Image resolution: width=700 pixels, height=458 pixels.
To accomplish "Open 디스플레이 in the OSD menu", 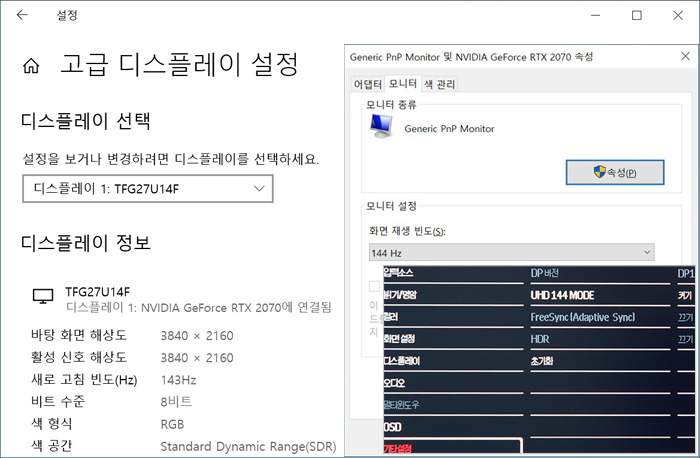I will tap(402, 361).
